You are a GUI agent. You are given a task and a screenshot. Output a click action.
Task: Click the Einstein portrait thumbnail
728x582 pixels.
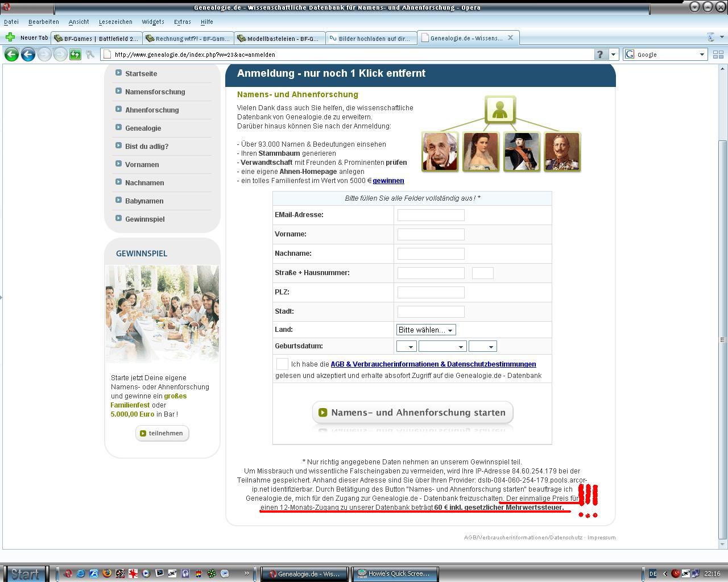point(440,152)
